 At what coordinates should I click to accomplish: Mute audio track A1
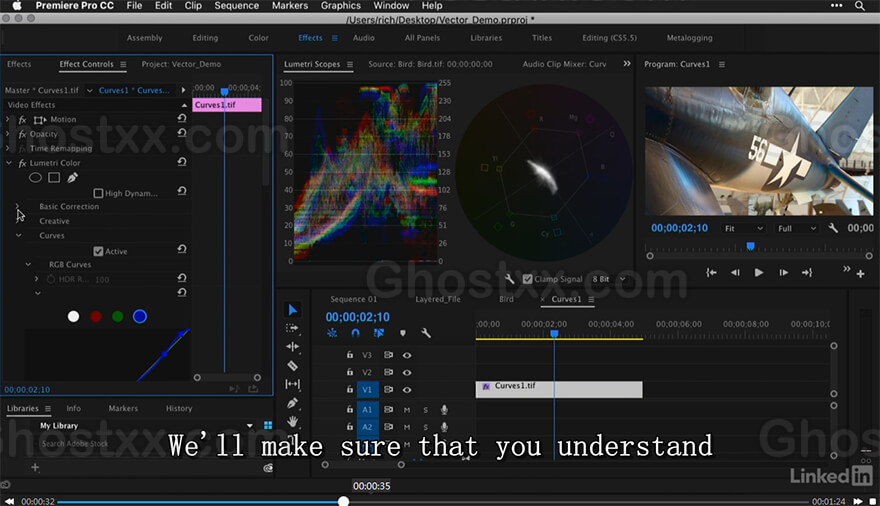click(407, 410)
